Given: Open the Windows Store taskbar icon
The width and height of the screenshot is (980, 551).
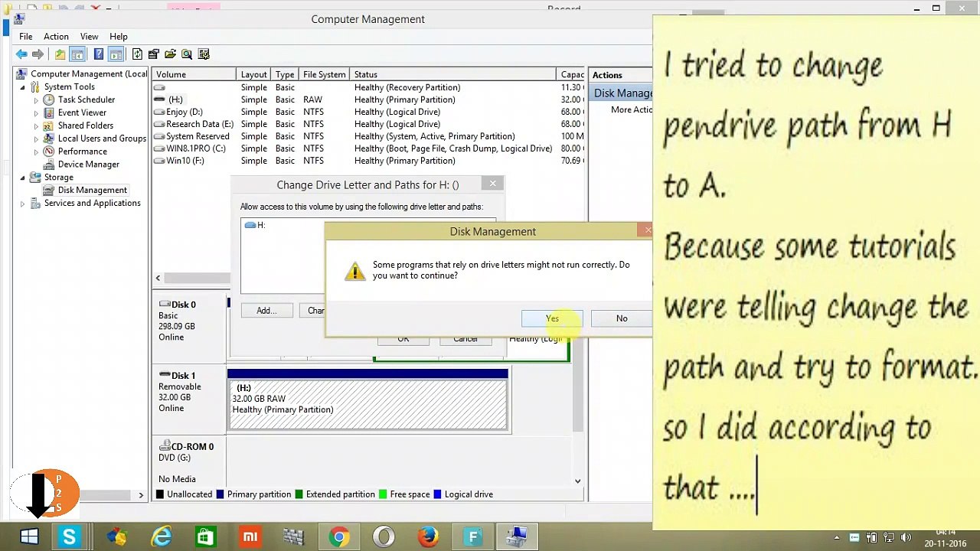Looking at the screenshot, I should (x=205, y=537).
